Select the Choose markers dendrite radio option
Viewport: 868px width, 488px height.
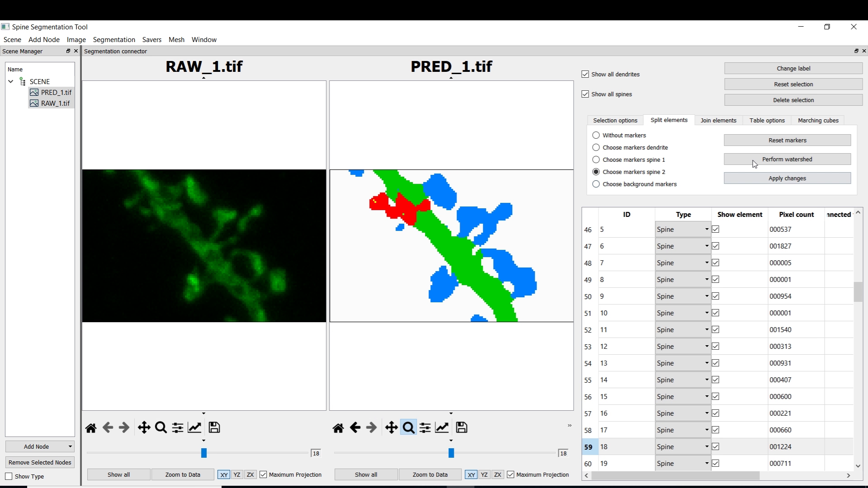coord(596,147)
